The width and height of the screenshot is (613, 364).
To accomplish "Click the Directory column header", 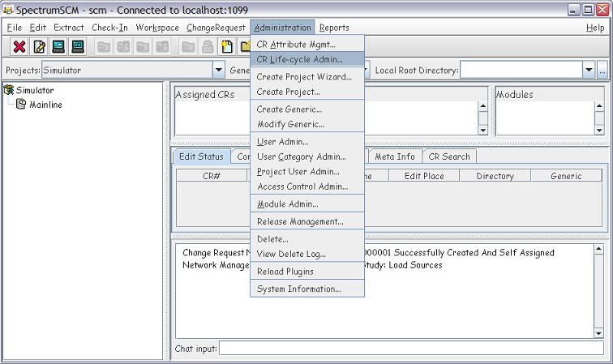I will pos(495,176).
